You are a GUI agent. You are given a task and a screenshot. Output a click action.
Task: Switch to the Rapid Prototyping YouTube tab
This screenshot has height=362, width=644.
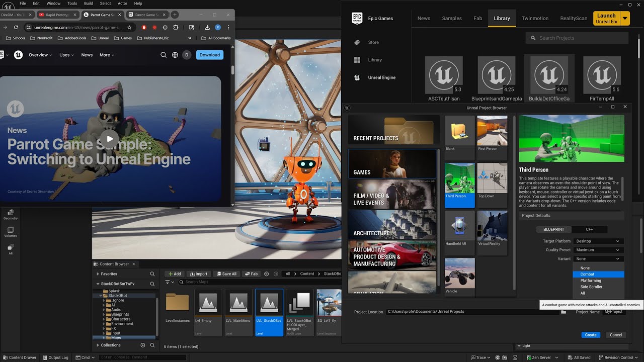point(58,15)
